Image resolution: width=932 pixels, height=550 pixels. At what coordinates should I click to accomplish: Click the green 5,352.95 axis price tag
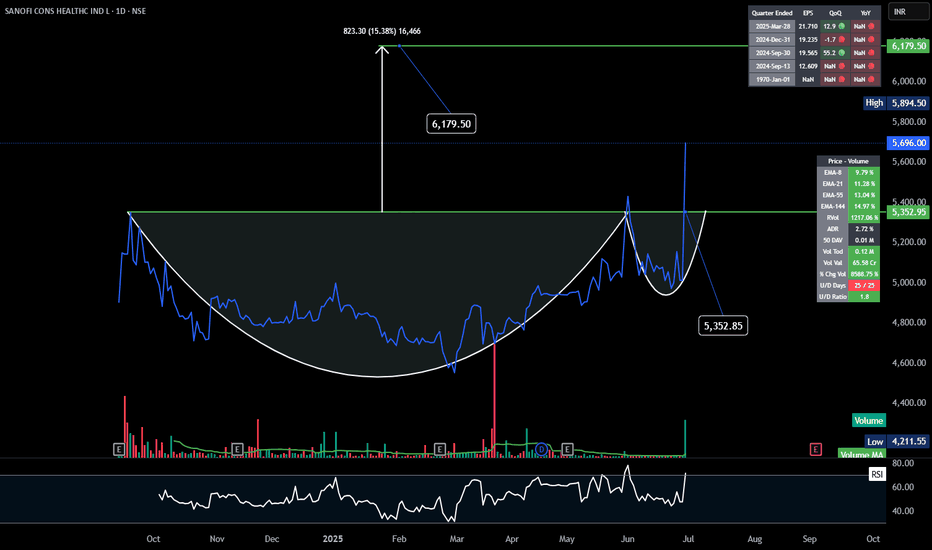[908, 212]
